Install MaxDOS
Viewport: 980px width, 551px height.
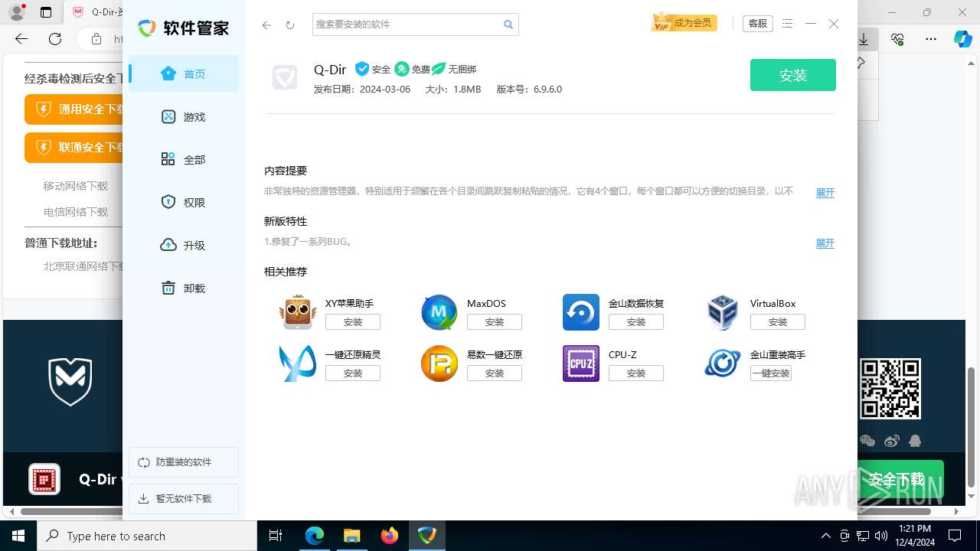[x=495, y=322]
